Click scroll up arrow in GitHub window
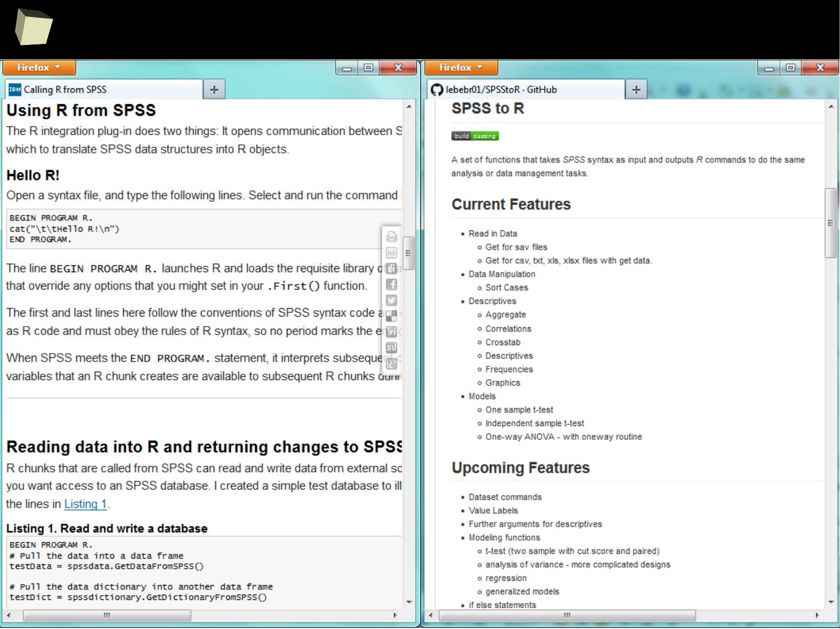 click(831, 106)
